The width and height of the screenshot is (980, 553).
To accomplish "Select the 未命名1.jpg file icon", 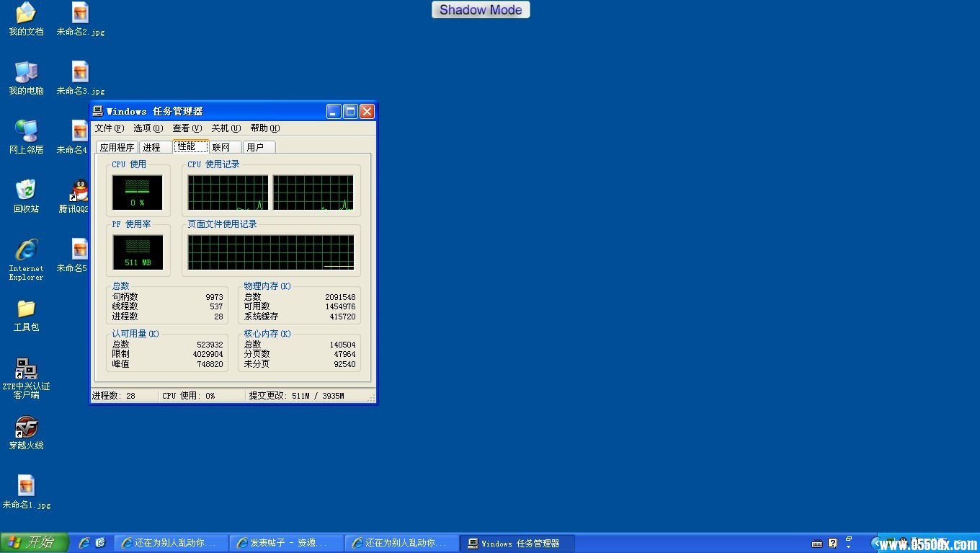I will (26, 486).
